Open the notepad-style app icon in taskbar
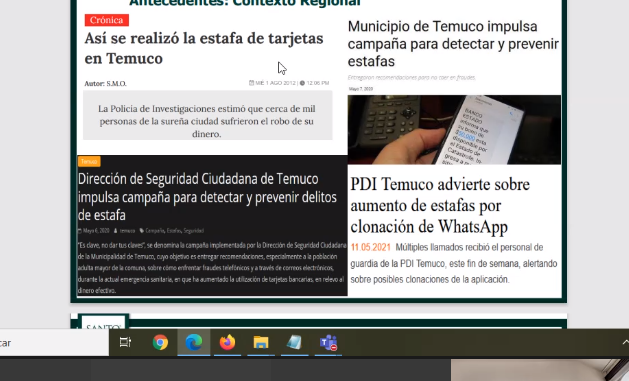 pos(294,342)
